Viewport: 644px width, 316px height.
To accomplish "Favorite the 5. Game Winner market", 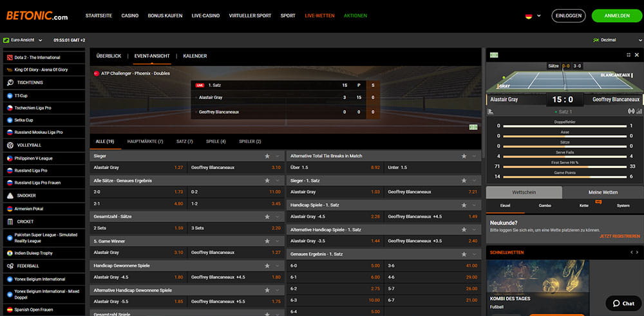I will 267,241.
